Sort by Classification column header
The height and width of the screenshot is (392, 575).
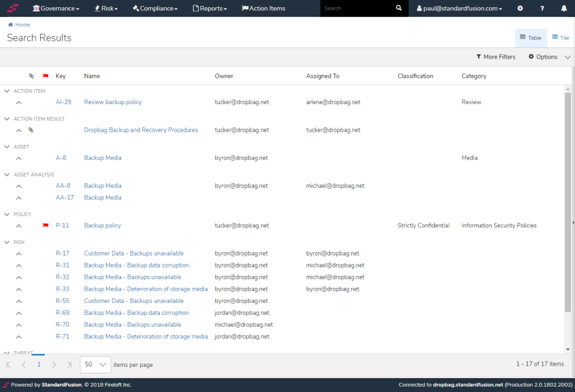(x=415, y=76)
